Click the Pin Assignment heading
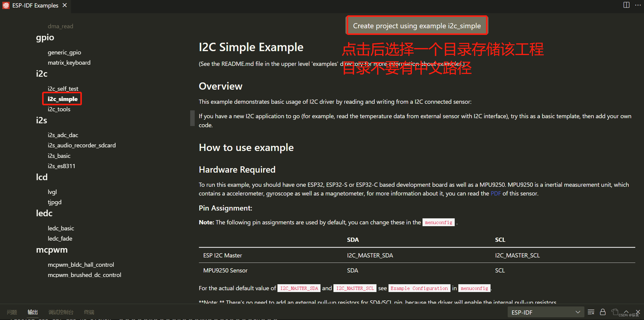 pyautogui.click(x=225, y=208)
